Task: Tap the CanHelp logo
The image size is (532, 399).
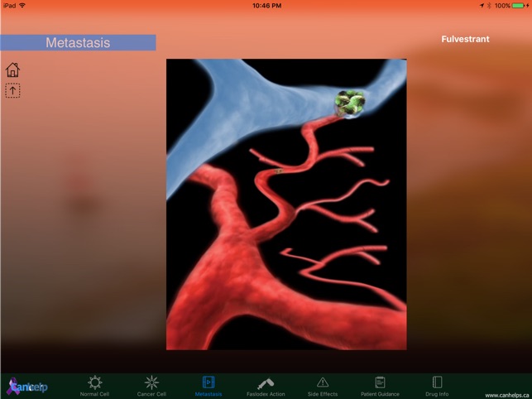Action: pos(27,387)
